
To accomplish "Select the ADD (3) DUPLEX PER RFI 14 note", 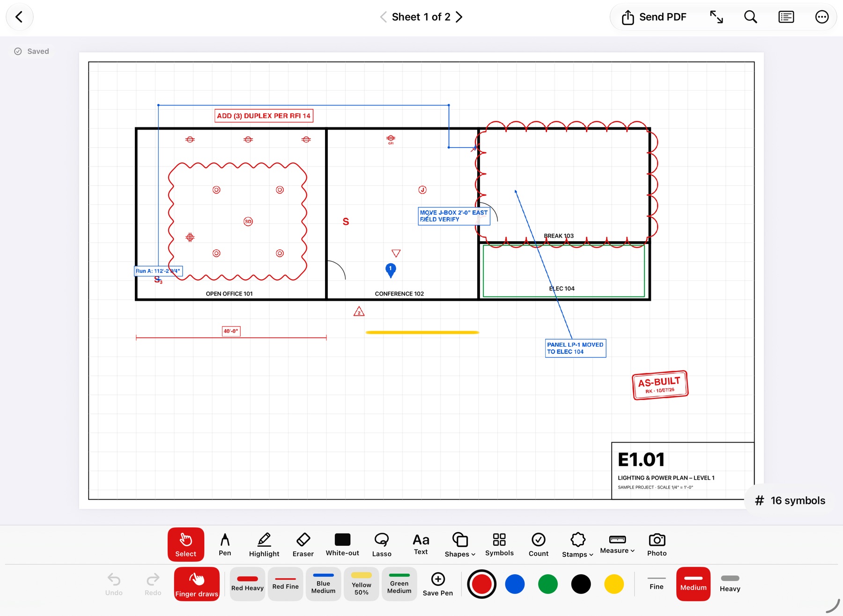I will coord(264,116).
